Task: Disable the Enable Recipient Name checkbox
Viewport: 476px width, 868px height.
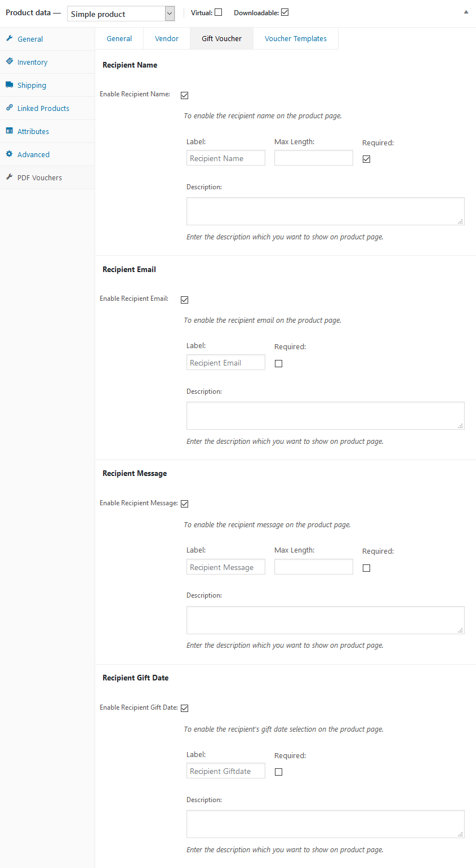Action: pyautogui.click(x=184, y=96)
